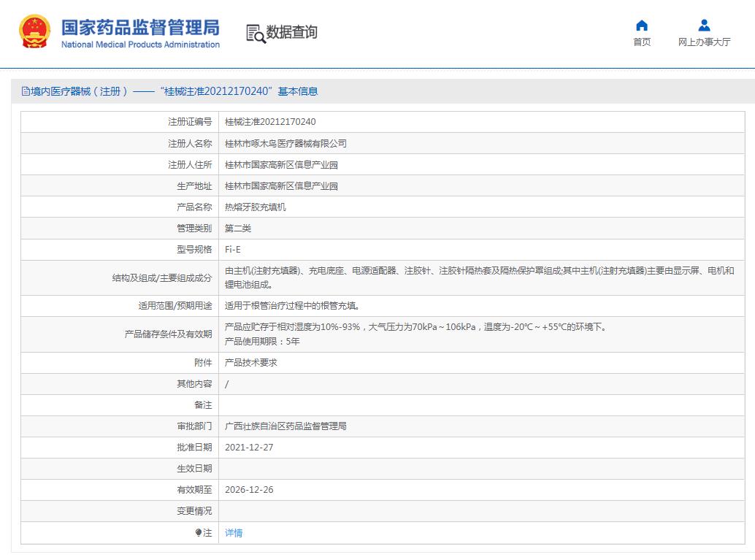Click National Medical Products Administration subtitle
755x560 pixels.
140,45
